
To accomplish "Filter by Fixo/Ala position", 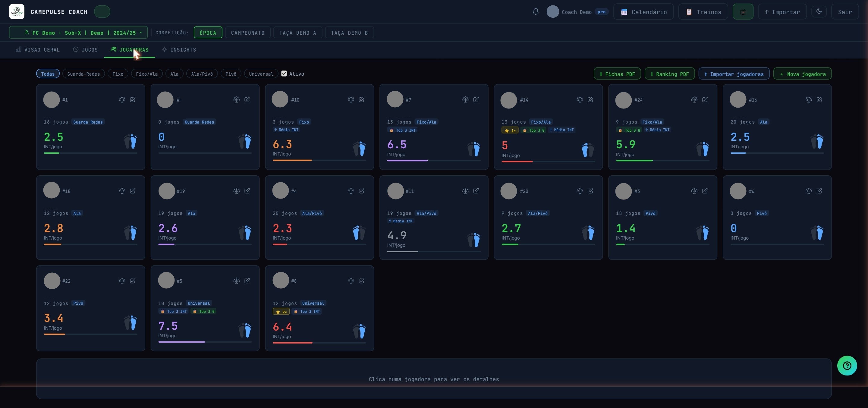I will [x=147, y=74].
